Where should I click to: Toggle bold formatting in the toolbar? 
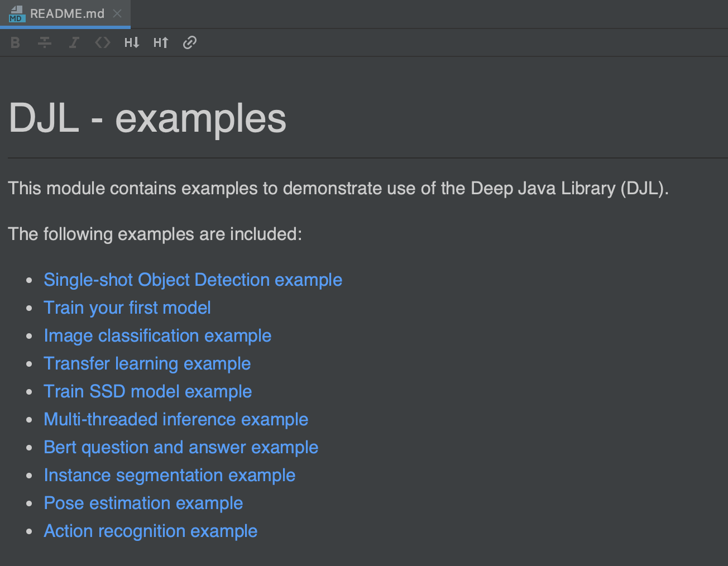(15, 42)
